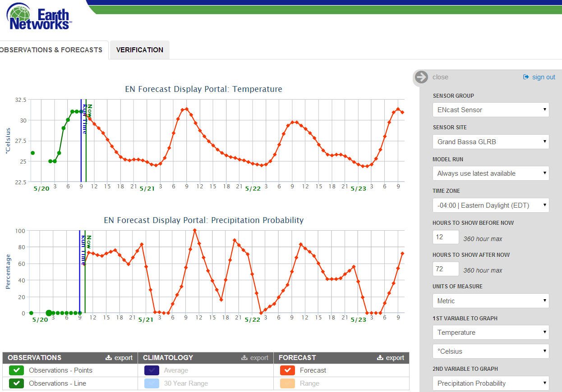Viewport: 562px width, 392px height.
Task: Click the Earth Networks globe logo
Action: click(x=40, y=16)
